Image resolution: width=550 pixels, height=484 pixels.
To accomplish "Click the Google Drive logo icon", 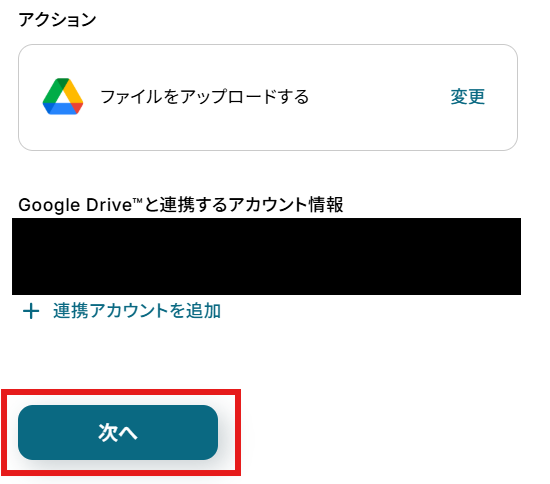I will click(x=63, y=96).
